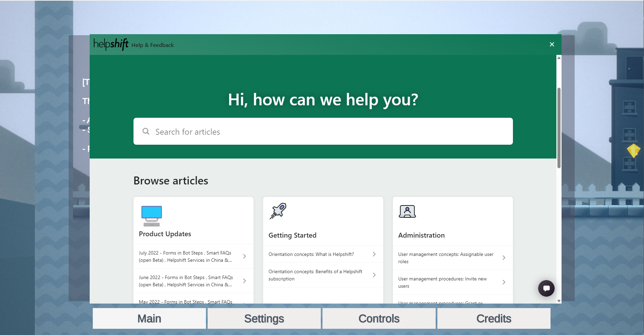Image resolution: width=644 pixels, height=335 pixels.
Task: Open the July 2022 product update article
Action: [x=186, y=257]
